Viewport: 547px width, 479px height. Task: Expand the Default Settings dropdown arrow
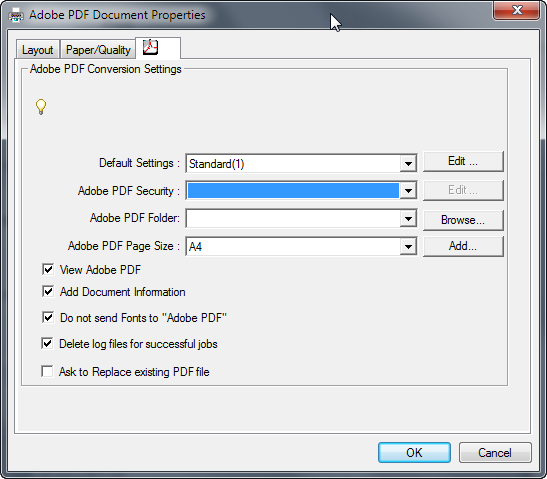(408, 163)
